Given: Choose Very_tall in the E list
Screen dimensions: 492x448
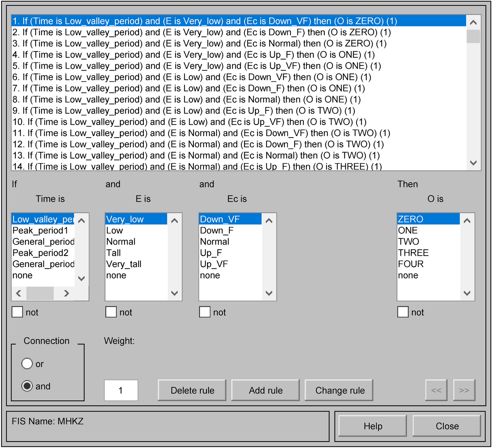Looking at the screenshot, I should click(x=124, y=264).
